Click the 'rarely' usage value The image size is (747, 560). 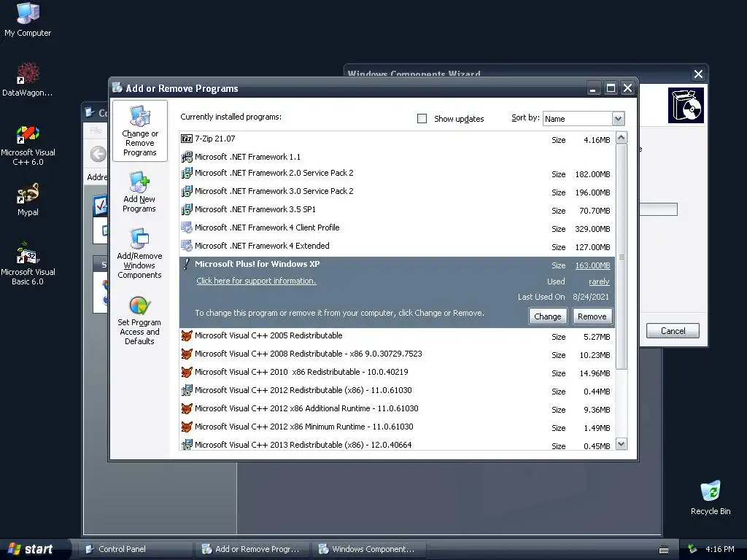[599, 281]
